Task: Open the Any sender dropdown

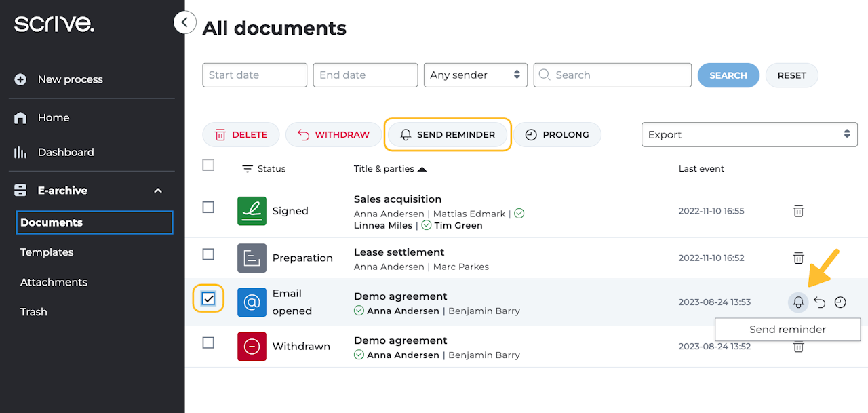Action: coord(475,75)
